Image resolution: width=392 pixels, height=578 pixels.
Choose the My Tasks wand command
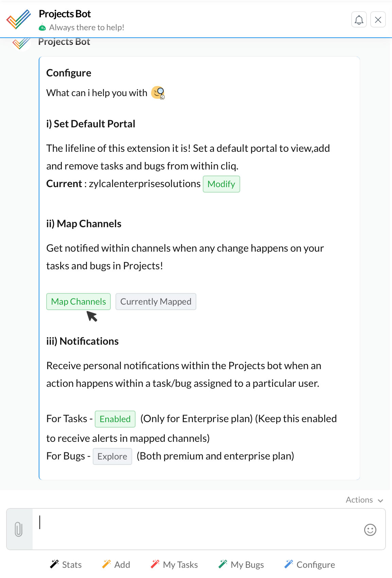pos(174,564)
